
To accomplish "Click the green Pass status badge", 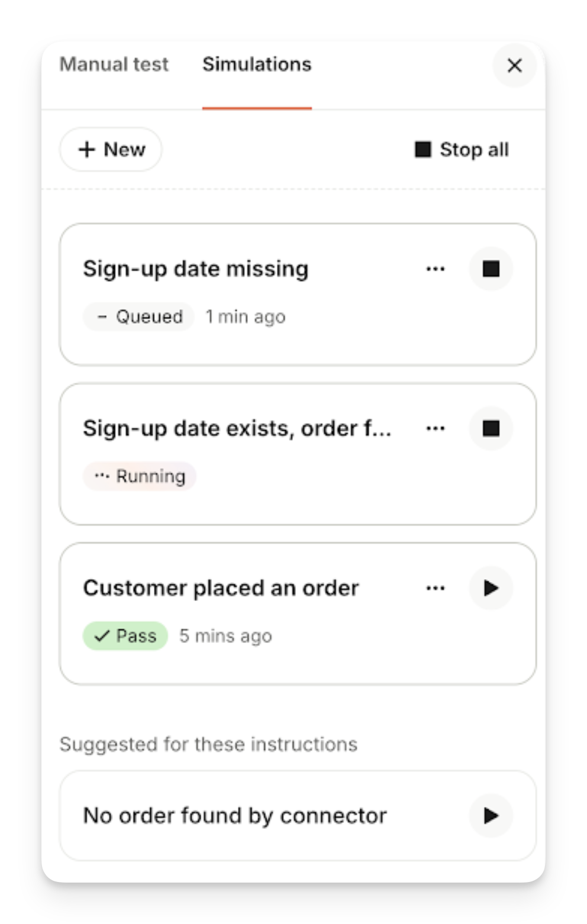I will click(x=125, y=636).
